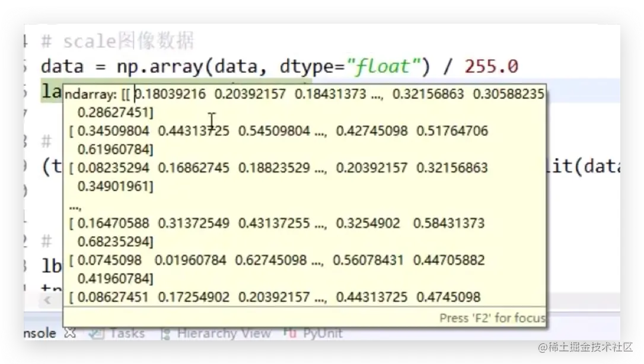Click value 0.01960784 in tooltip
644x364 pixels.
(190, 260)
